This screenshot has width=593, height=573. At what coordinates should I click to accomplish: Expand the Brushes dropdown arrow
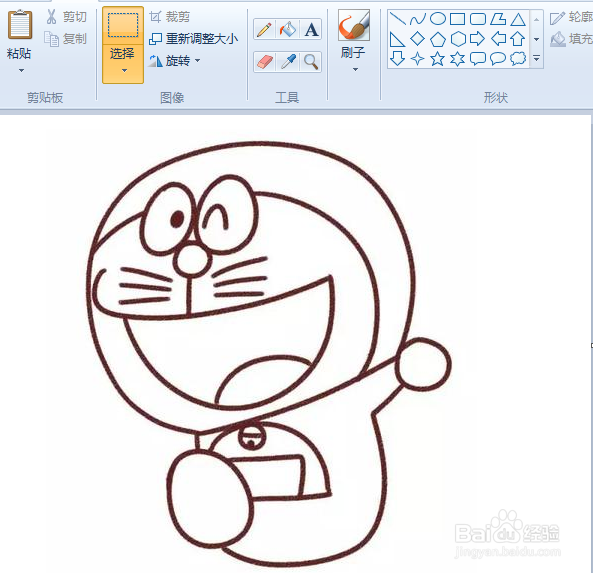pos(355,69)
